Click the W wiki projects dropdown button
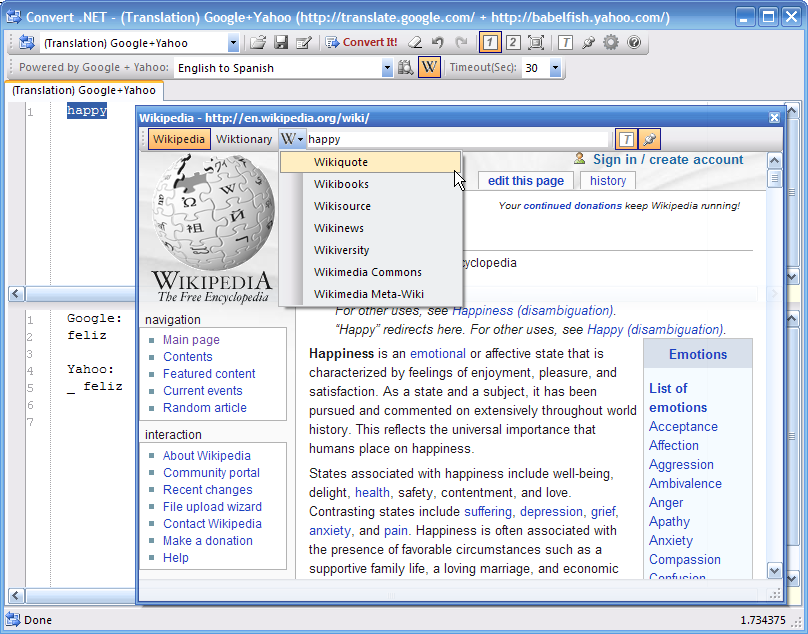The image size is (808, 634). pyautogui.click(x=292, y=139)
